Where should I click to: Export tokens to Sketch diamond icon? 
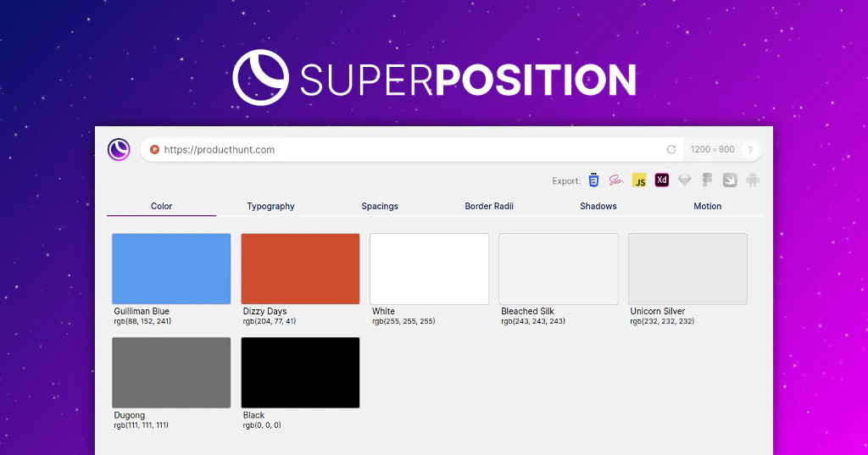(x=685, y=180)
